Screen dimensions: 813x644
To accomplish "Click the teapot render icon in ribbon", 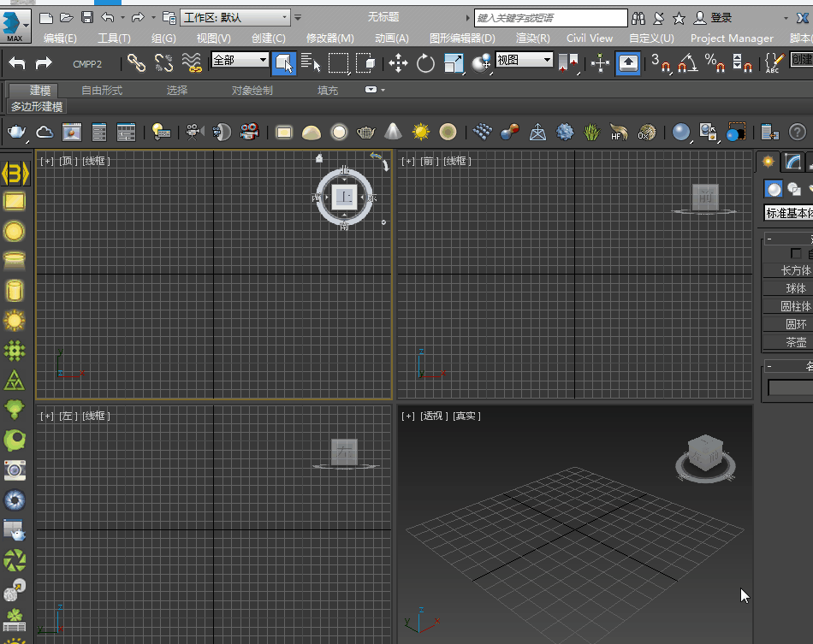I will click(17, 132).
